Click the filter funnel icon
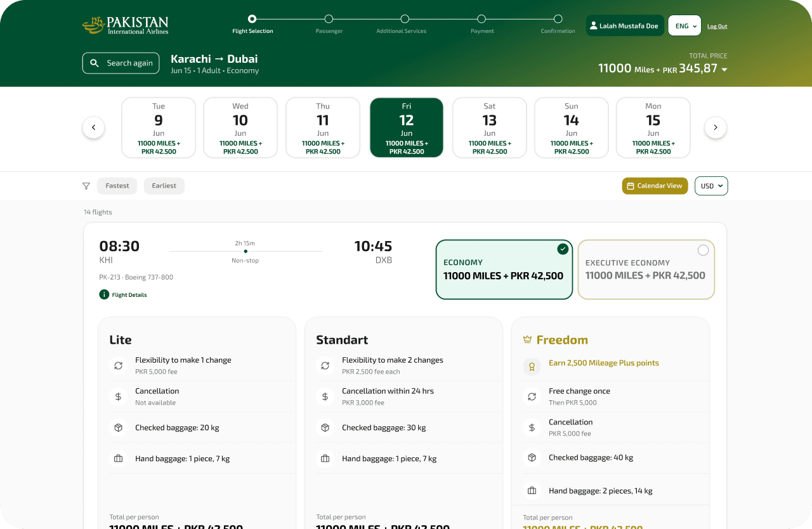 [x=86, y=186]
